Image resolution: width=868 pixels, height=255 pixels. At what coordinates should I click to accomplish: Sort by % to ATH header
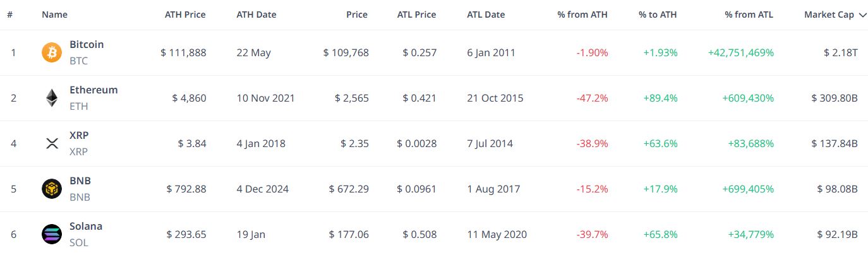pyautogui.click(x=658, y=15)
